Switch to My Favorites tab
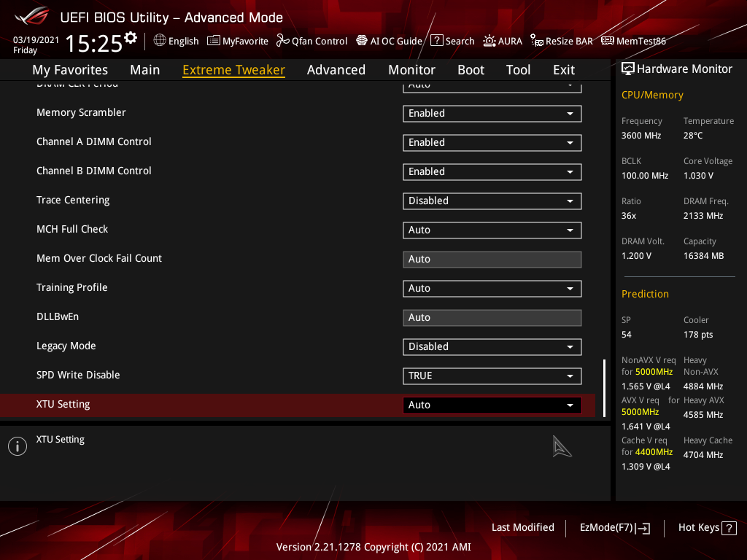The image size is (747, 560). (70, 69)
